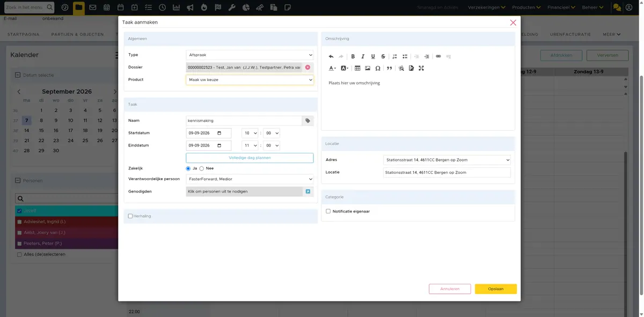This screenshot has height=317, width=644.
Task: Expand the Verantwoordelijke persoon dropdown
Action: coord(250,179)
